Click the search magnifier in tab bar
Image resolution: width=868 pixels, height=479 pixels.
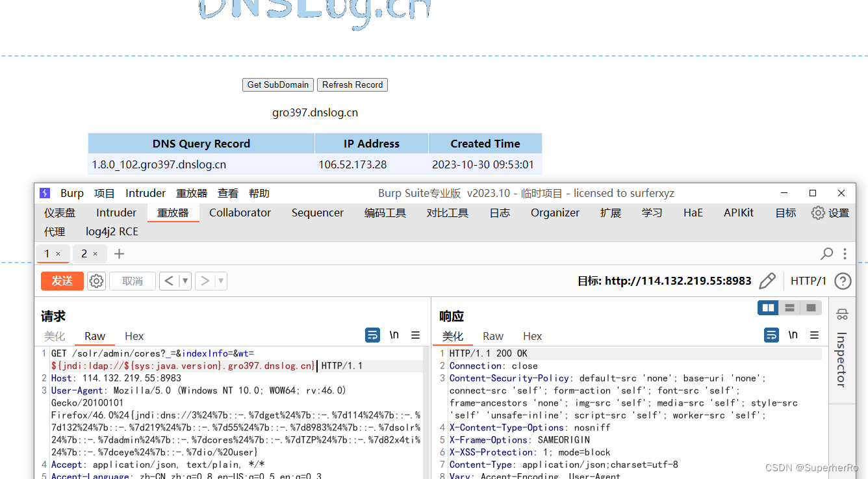(x=827, y=253)
